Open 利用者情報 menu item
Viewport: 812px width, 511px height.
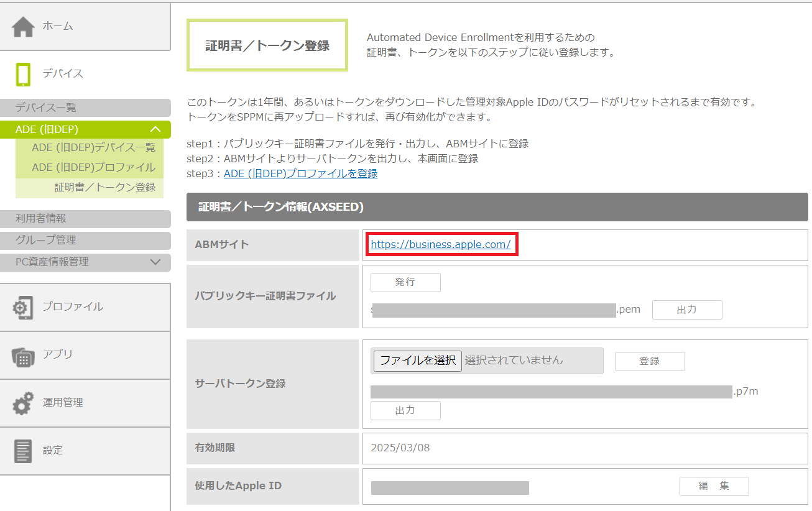tap(41, 219)
